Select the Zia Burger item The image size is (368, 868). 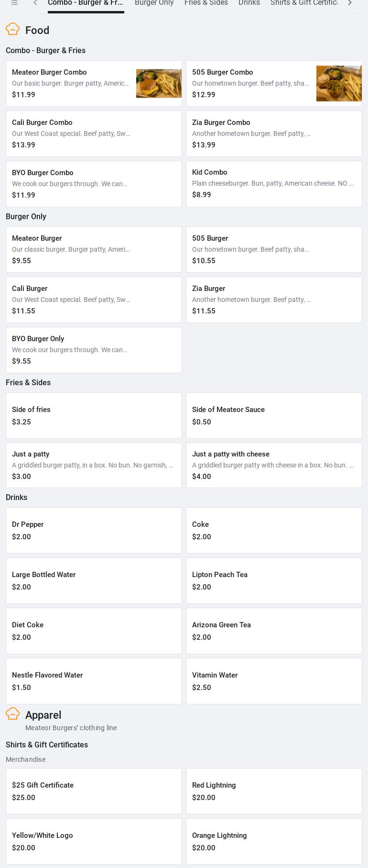(x=274, y=300)
